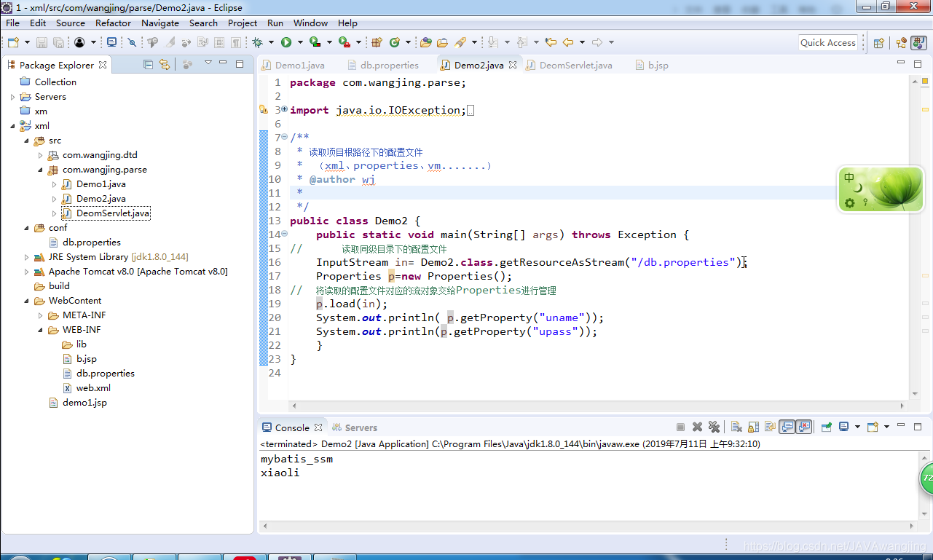Image resolution: width=933 pixels, height=560 pixels.
Task: Start the Debug bug icon
Action: [257, 42]
